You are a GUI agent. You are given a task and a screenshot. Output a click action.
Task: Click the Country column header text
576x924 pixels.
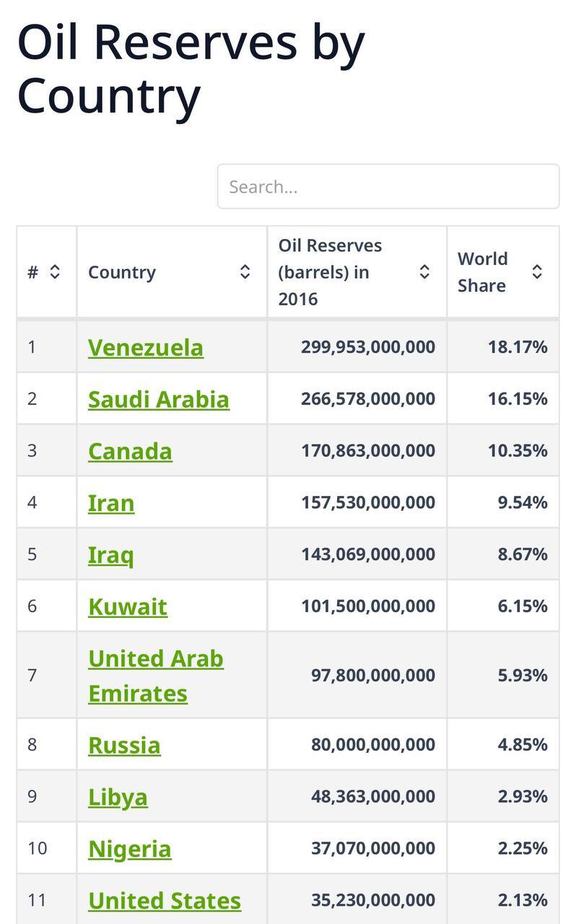click(x=121, y=272)
